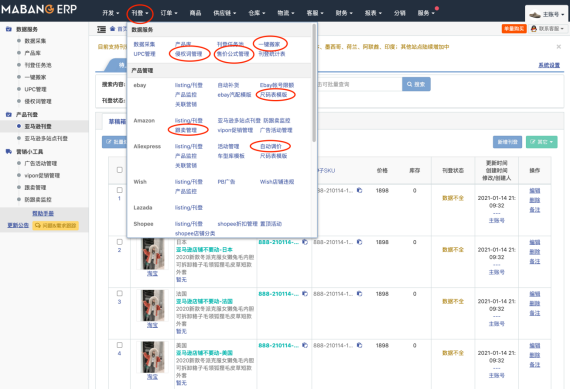Open product thumbnail in row 3
The image size is (571, 389).
[x=153, y=306]
